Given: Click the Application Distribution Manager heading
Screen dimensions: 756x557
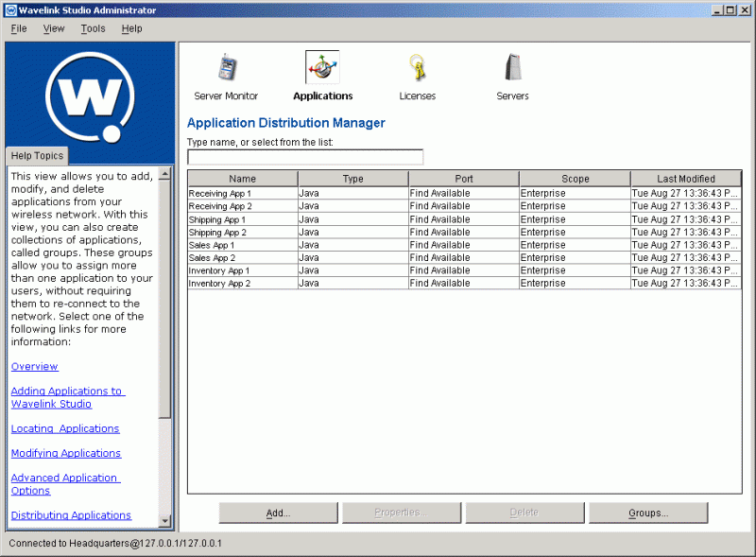Looking at the screenshot, I should (x=286, y=123).
